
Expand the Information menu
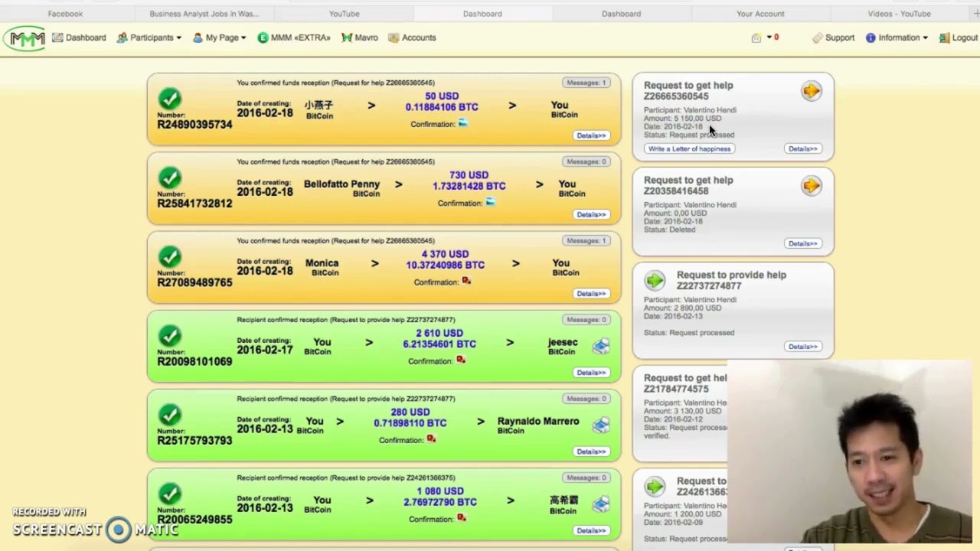[897, 37]
